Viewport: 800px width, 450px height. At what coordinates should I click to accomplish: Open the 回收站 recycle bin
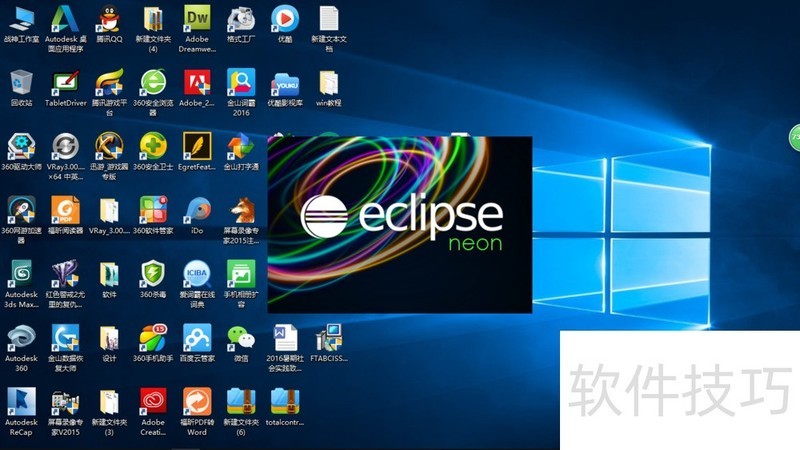coord(21,83)
